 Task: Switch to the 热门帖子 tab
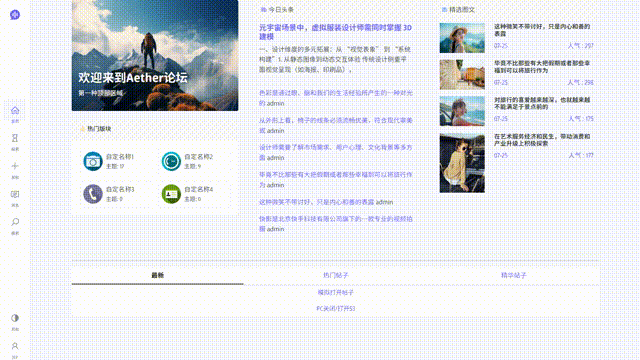tap(336, 276)
